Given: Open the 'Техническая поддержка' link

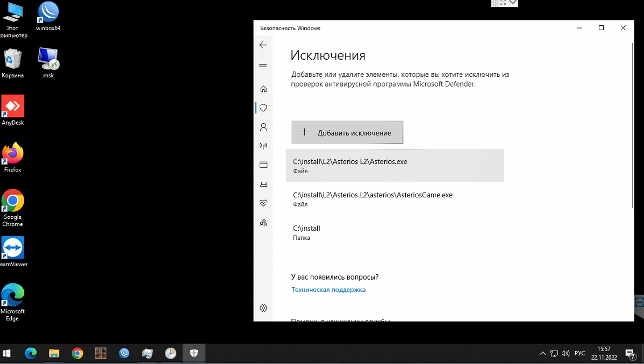Looking at the screenshot, I should click(328, 290).
